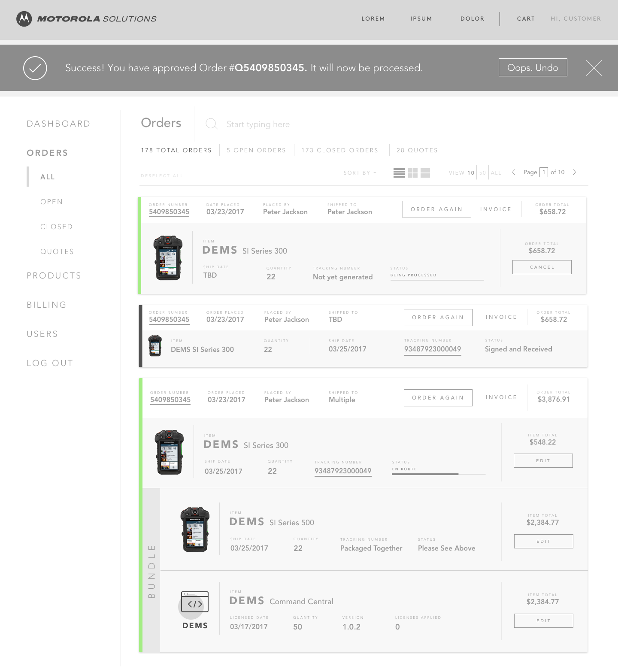The width and height of the screenshot is (618, 672).
Task: Open the Sort By dropdown
Action: pyautogui.click(x=360, y=173)
